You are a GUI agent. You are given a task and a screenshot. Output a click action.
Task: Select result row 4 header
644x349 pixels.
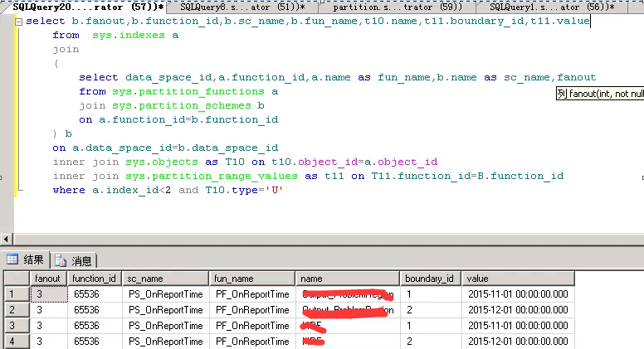click(x=17, y=342)
